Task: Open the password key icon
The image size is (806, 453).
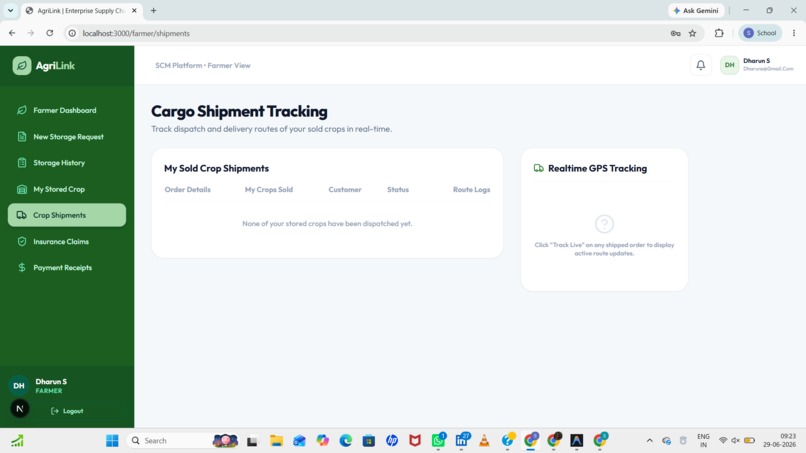Action: pyautogui.click(x=675, y=33)
